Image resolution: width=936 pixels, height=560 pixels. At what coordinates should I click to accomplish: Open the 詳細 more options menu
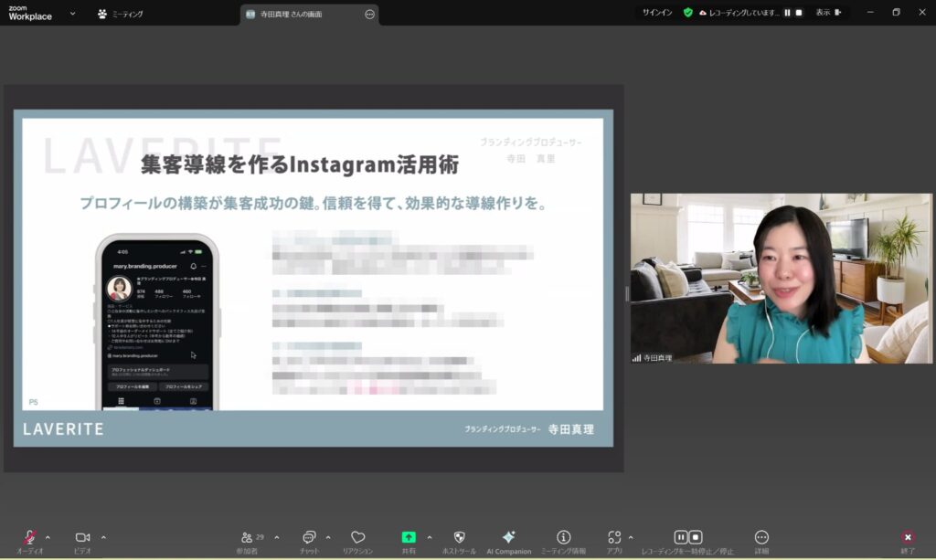[761, 542]
